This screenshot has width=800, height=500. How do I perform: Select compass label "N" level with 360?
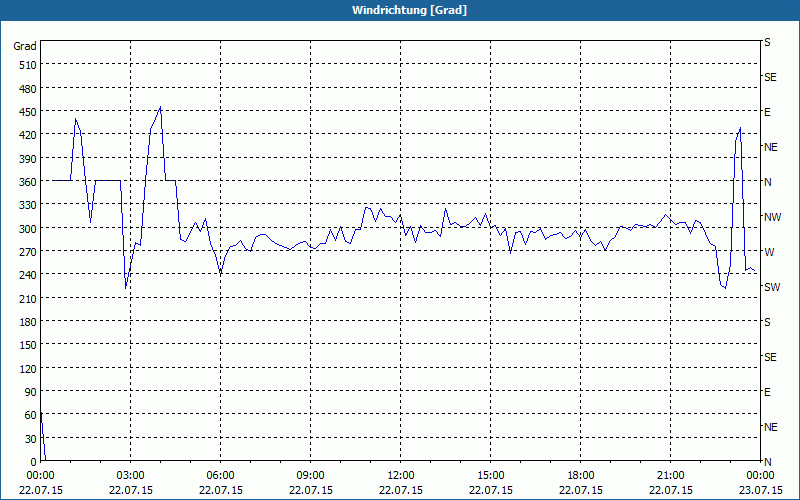point(768,182)
